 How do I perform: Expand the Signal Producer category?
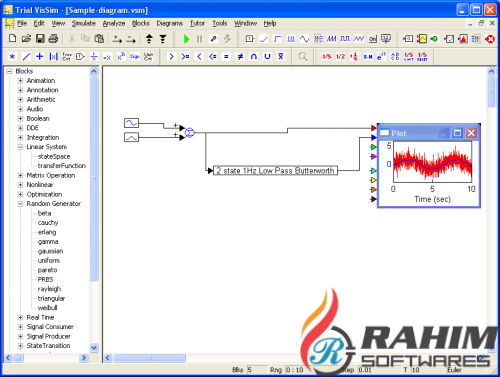click(20, 336)
